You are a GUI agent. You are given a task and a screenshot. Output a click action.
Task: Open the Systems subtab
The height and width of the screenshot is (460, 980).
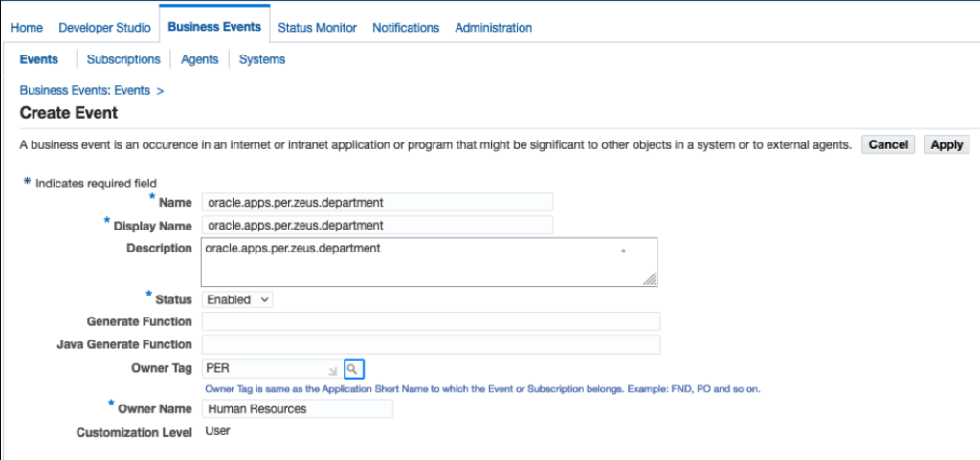click(x=262, y=59)
